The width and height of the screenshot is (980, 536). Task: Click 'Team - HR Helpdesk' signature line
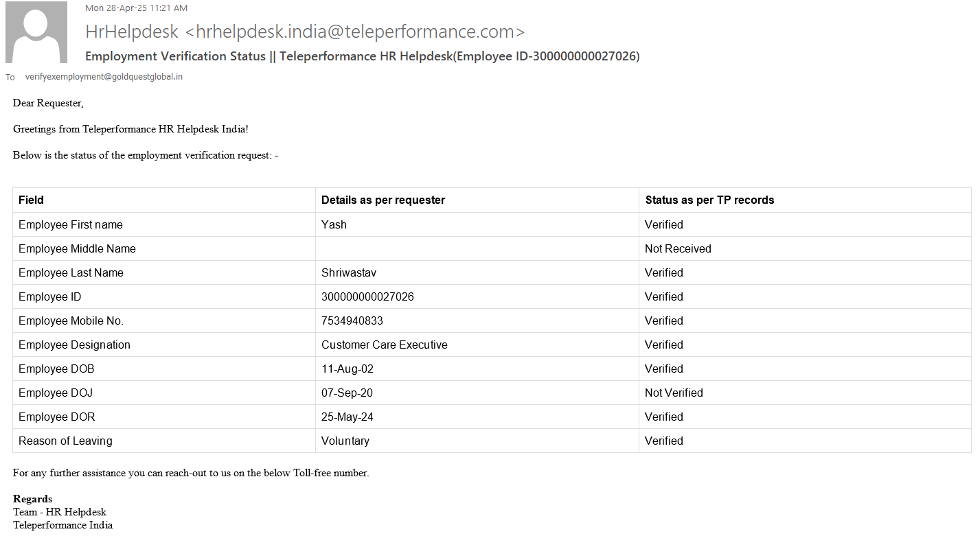click(60, 512)
